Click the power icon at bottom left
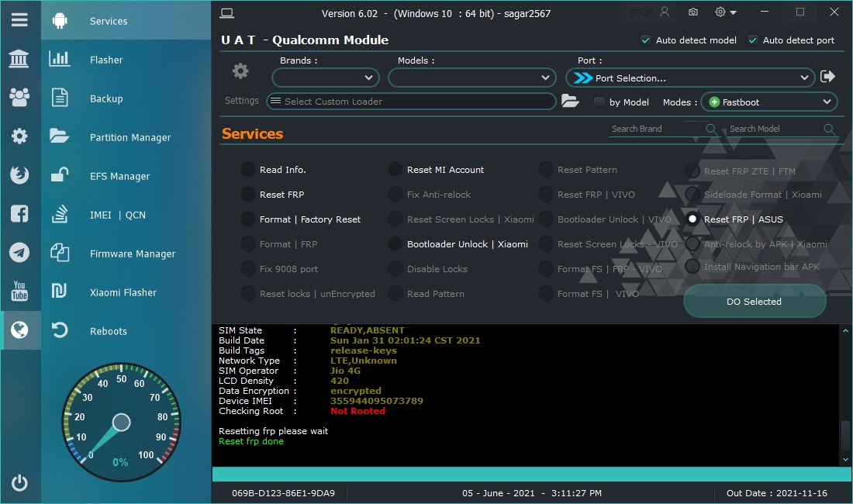 click(x=19, y=482)
